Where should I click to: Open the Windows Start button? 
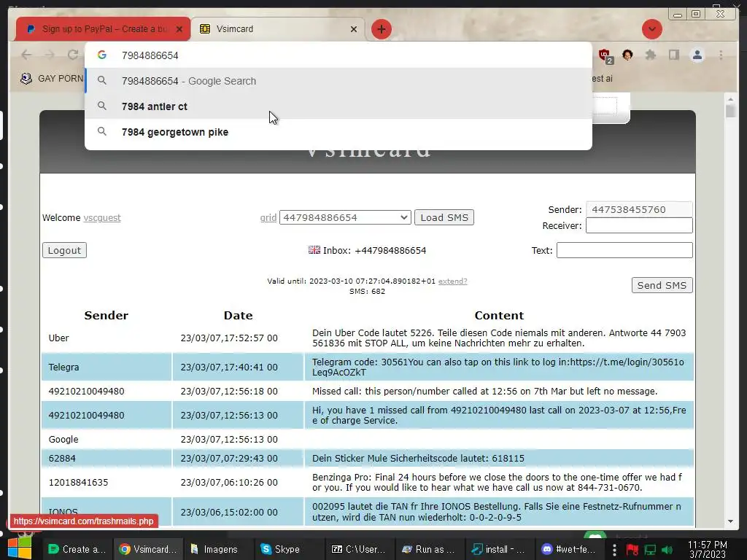click(x=20, y=548)
